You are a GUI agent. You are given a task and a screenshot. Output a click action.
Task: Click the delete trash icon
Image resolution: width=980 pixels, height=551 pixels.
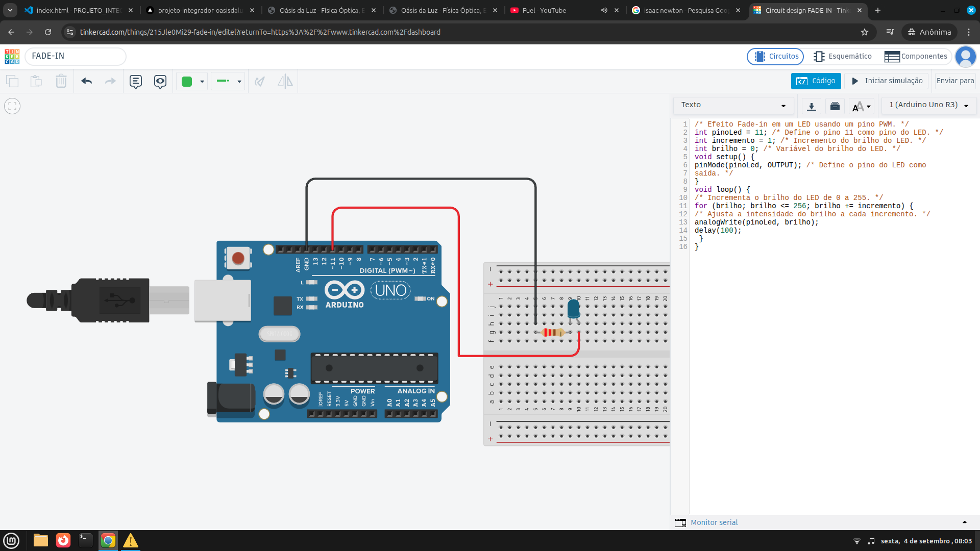(61, 81)
